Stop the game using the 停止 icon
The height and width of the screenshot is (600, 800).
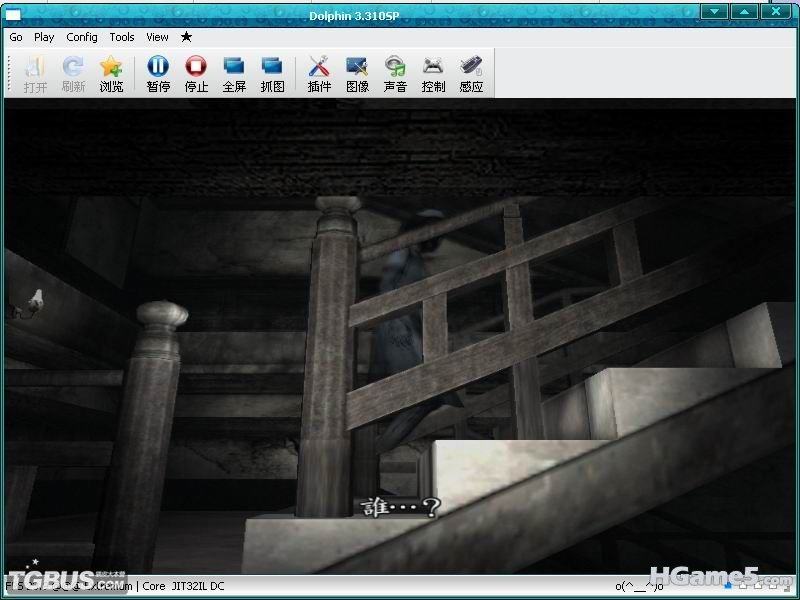[x=196, y=73]
